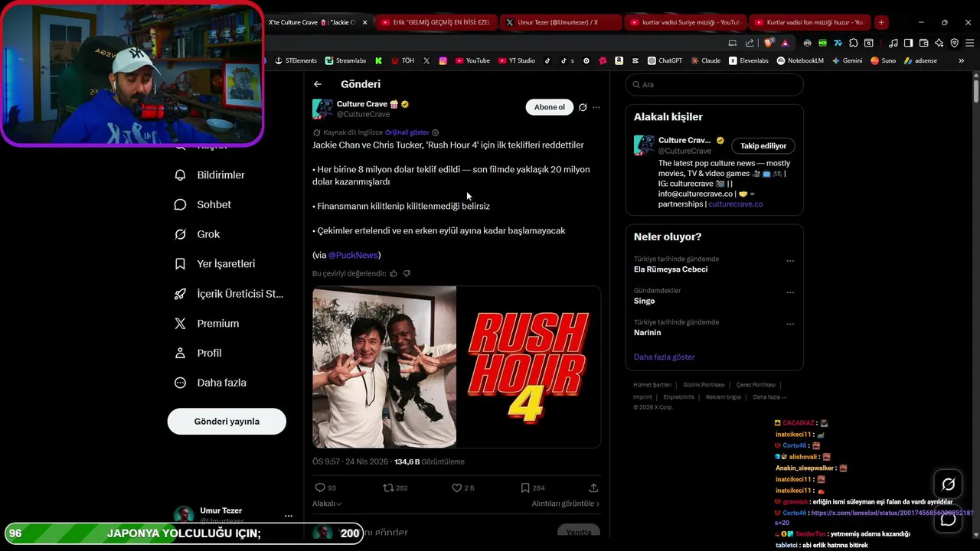
Task: Open a new browser tab
Action: (881, 22)
